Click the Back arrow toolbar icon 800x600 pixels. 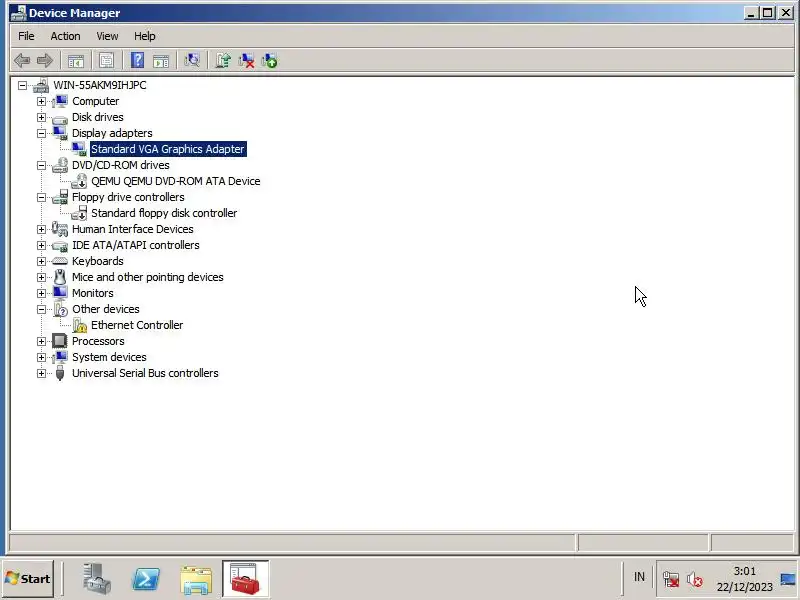[22, 61]
